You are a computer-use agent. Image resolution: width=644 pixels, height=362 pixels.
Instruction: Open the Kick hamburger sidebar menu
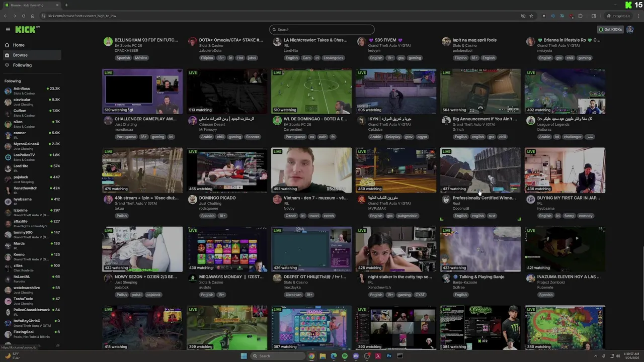[x=8, y=30]
